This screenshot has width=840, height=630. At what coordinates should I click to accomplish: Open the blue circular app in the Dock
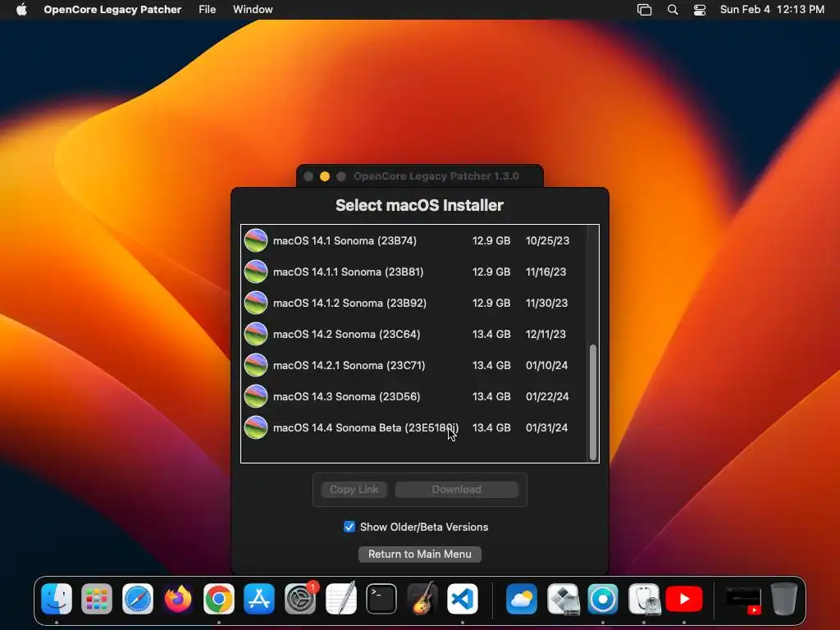point(603,598)
